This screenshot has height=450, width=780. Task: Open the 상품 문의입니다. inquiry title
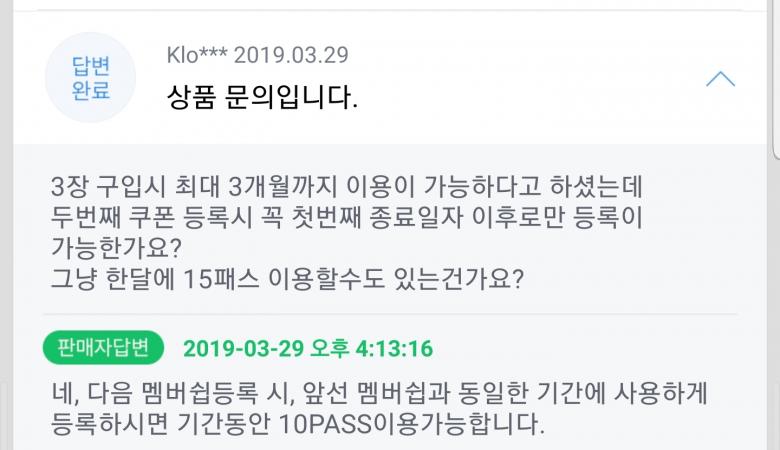261,98
